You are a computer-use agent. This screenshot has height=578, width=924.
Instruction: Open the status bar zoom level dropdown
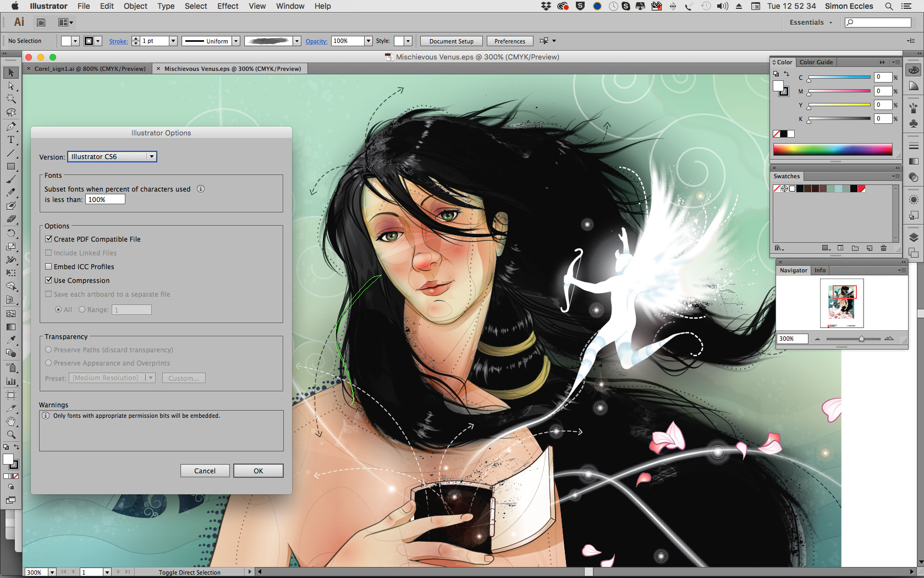52,572
